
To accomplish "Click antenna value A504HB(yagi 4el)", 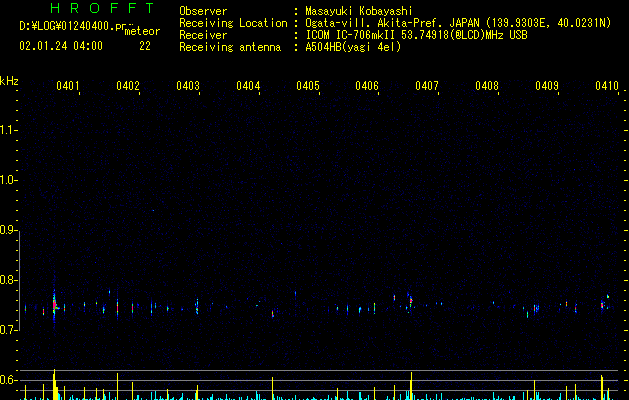I will point(353,47).
